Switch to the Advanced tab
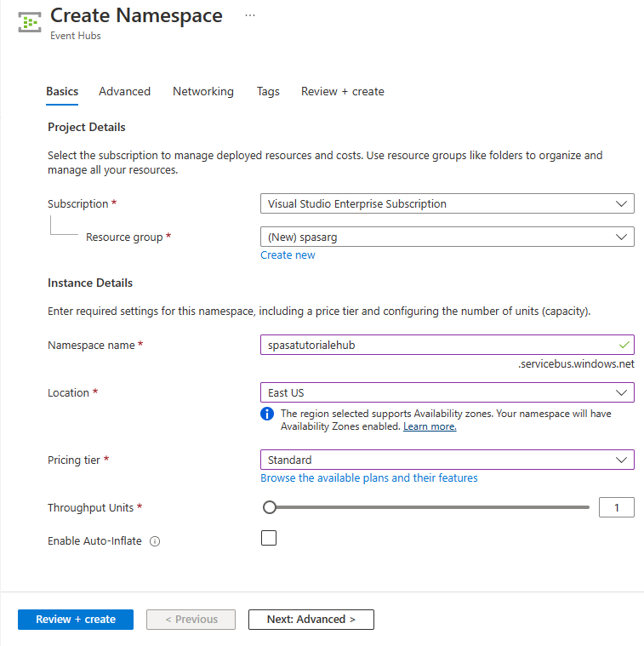644x646 pixels. (x=124, y=91)
